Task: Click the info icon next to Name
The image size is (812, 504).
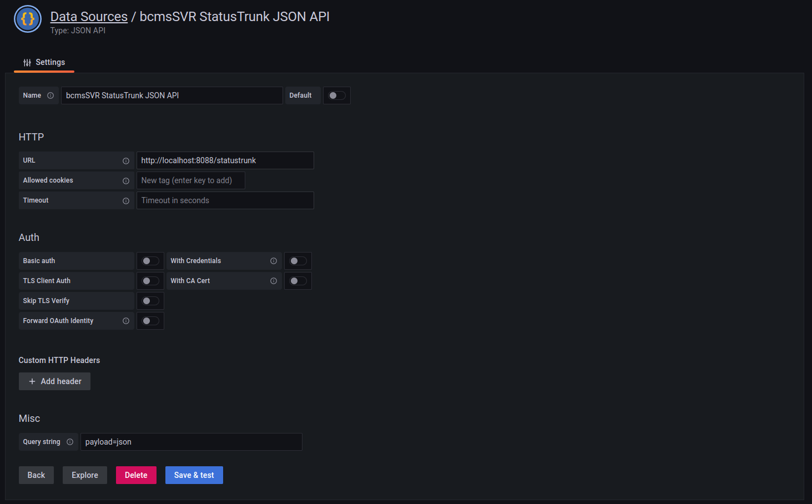Action: point(51,95)
